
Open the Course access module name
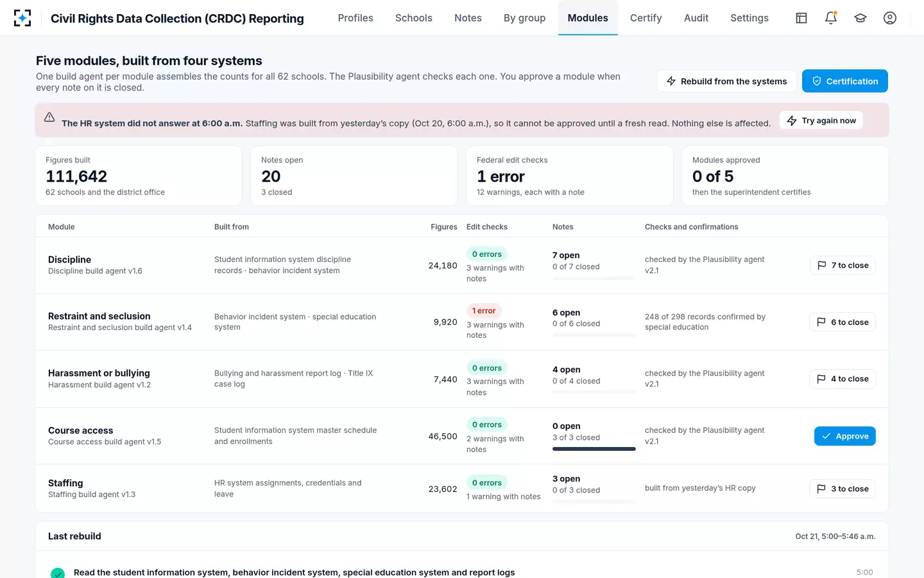pos(81,430)
